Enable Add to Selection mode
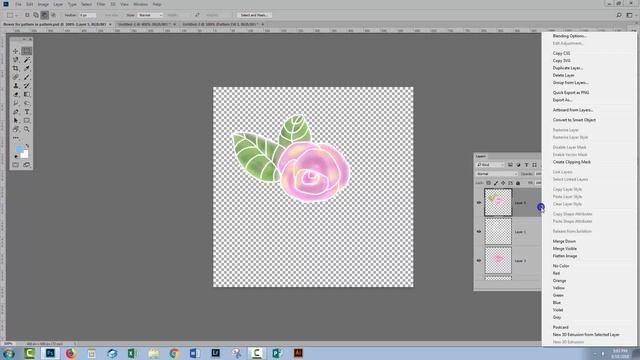Screen dimensions: 640x360 click(36, 15)
